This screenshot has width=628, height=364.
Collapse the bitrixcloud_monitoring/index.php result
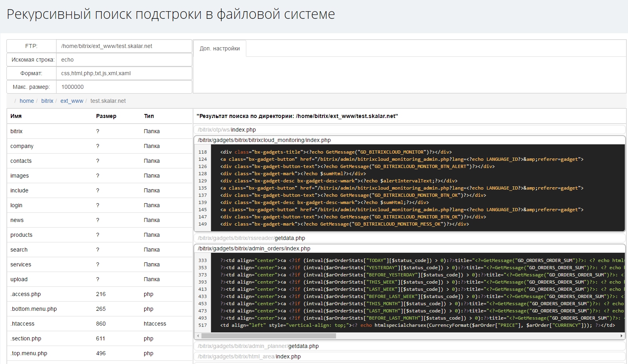click(264, 140)
